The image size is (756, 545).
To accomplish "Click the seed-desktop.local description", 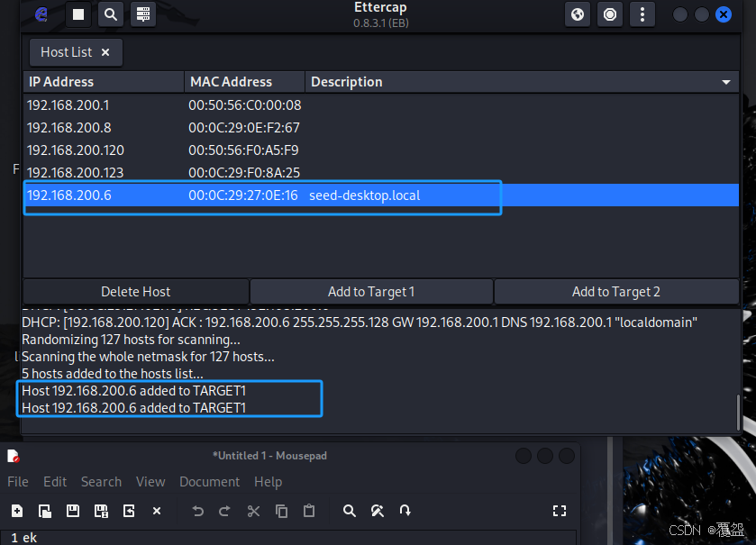I will pyautogui.click(x=365, y=195).
